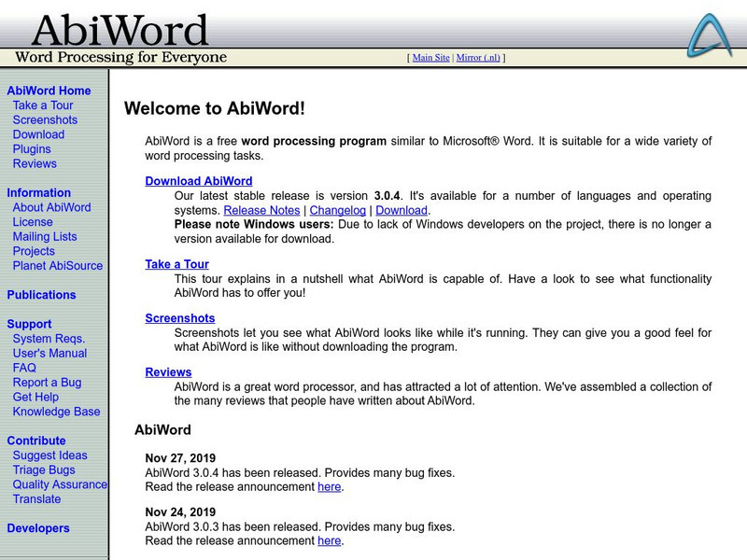Click the Support sidebar heading

click(29, 324)
